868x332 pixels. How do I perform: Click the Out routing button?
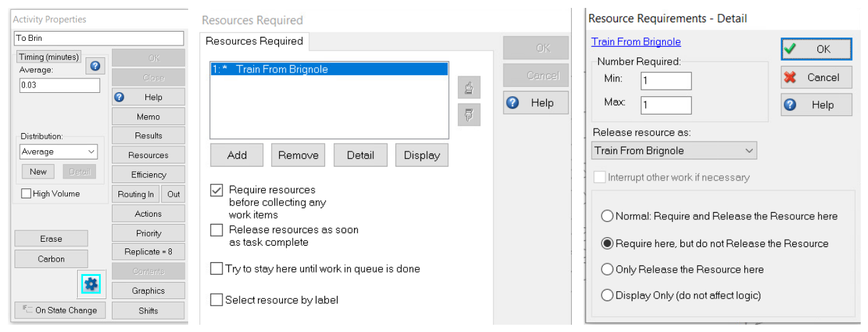click(173, 194)
